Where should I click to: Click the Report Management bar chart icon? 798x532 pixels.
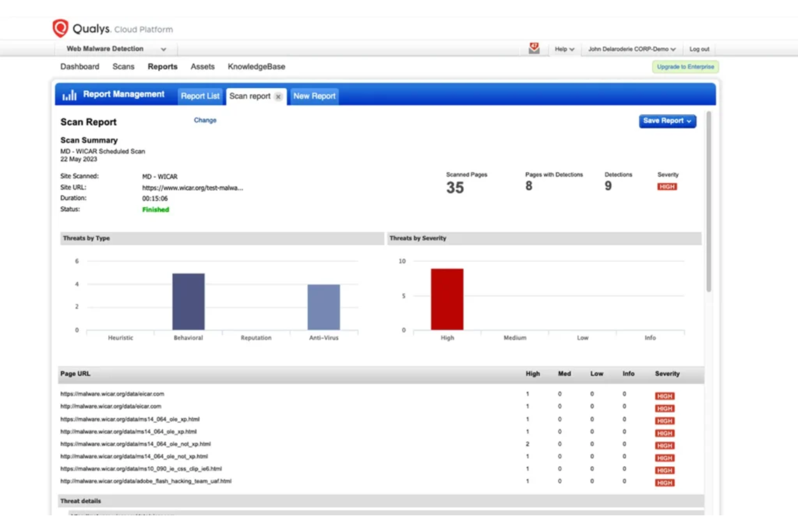tap(69, 95)
